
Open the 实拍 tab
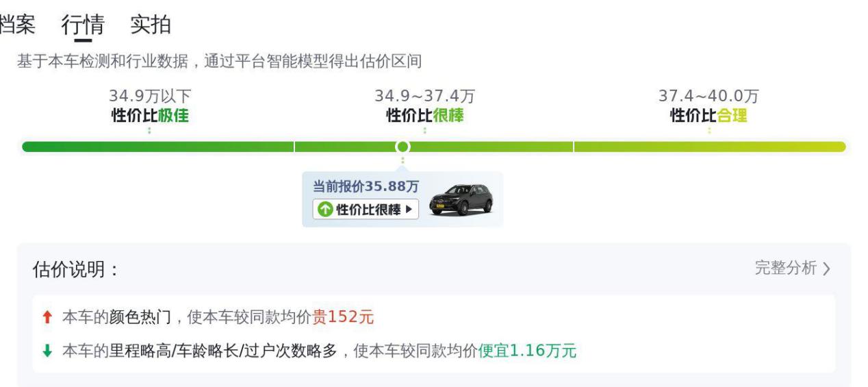(151, 25)
